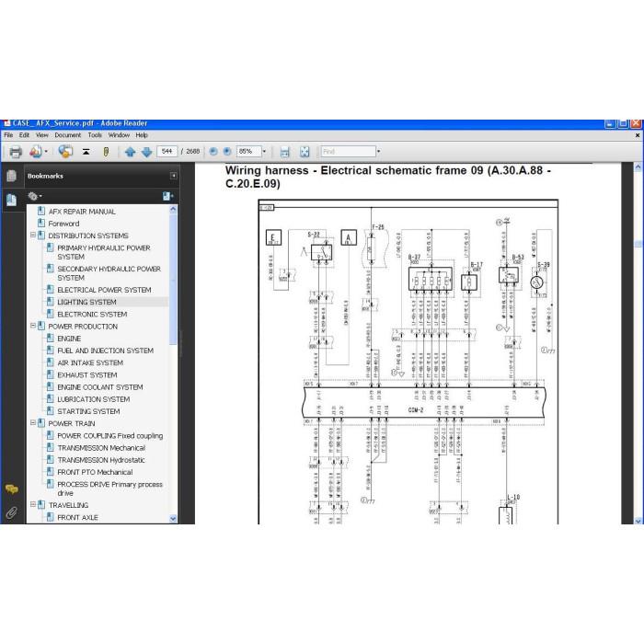Select AIR INTAKE SYSTEM bookmark

point(90,363)
